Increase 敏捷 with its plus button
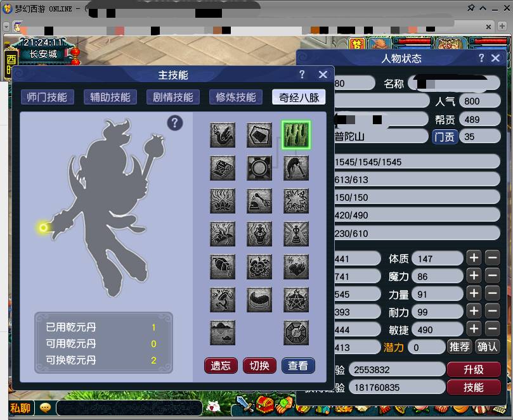The height and width of the screenshot is (420, 513). 474,329
